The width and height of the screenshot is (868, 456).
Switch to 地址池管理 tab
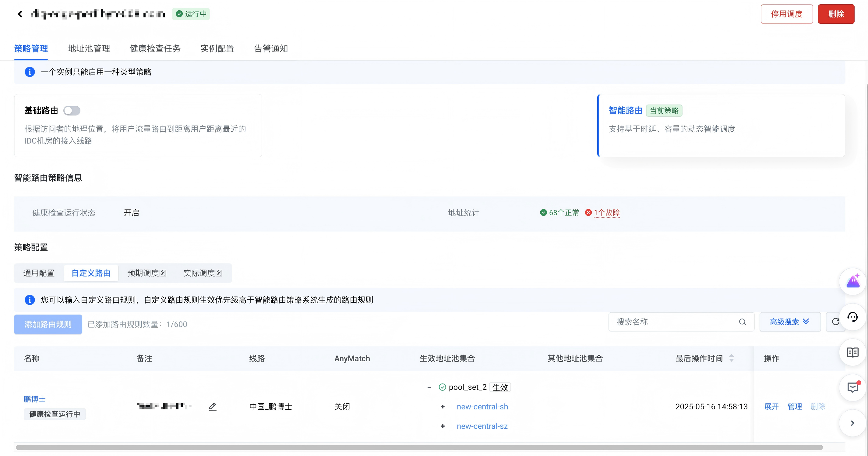89,48
